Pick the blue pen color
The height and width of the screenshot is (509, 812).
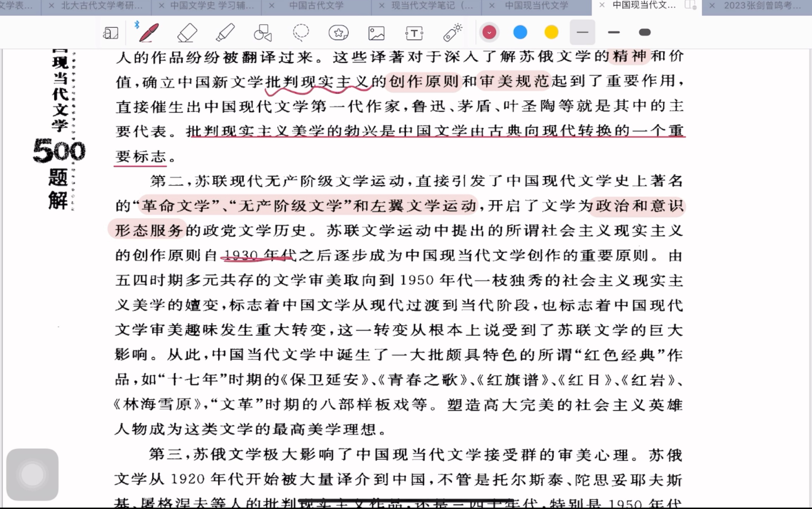(x=520, y=32)
